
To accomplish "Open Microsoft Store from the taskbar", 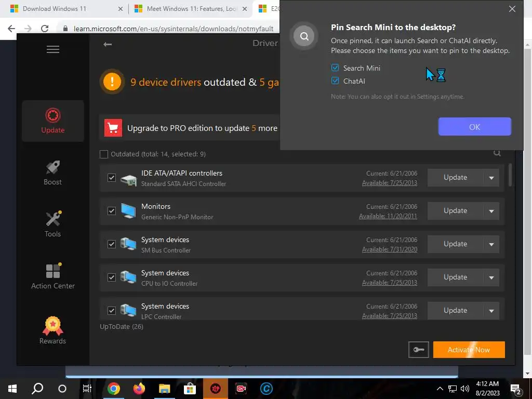I will (190, 389).
